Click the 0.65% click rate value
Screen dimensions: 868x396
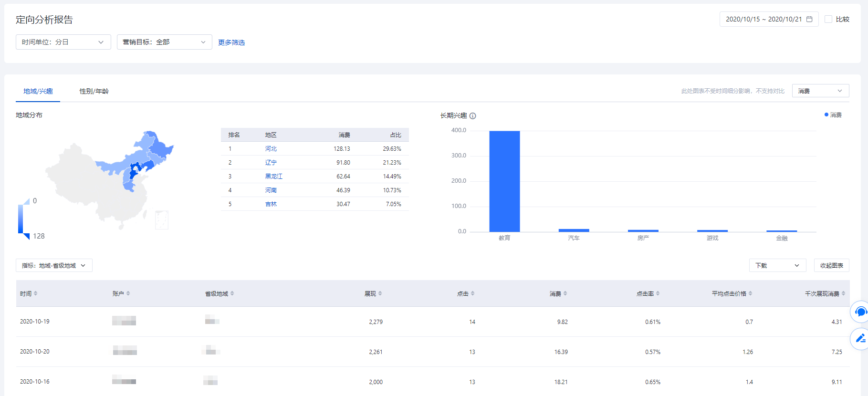point(653,382)
